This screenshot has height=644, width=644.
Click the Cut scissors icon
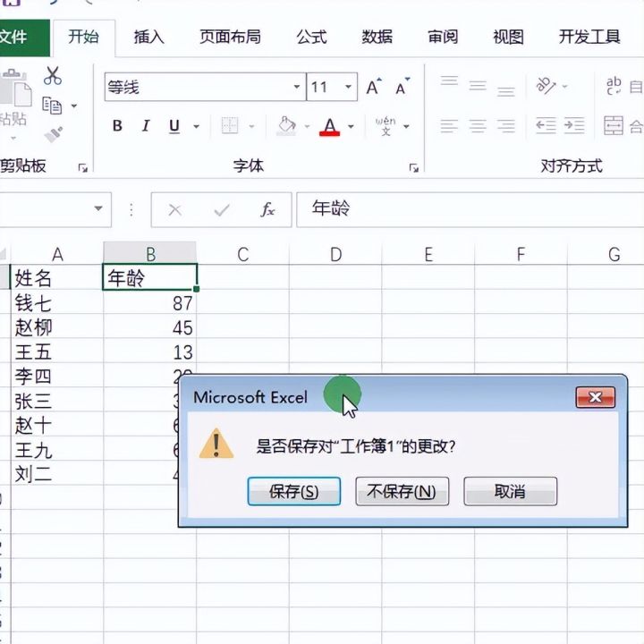53,76
